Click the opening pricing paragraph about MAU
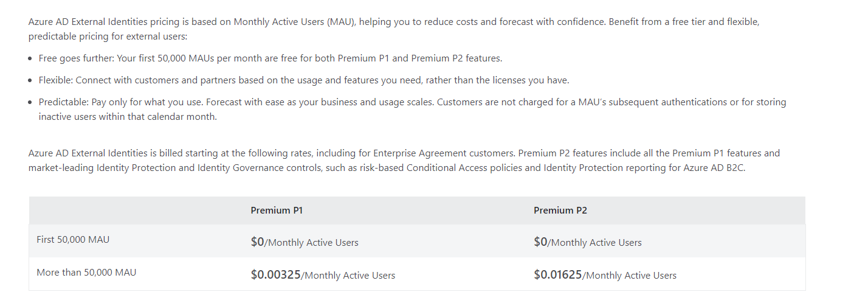This screenshot has width=868, height=303. click(394, 29)
